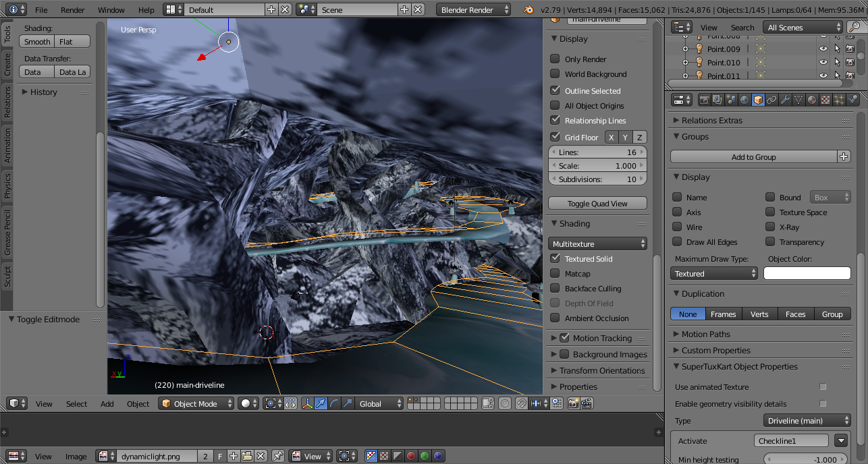Enable Backface Culling checkbox
Image resolution: width=868 pixels, height=464 pixels.
pyautogui.click(x=555, y=289)
